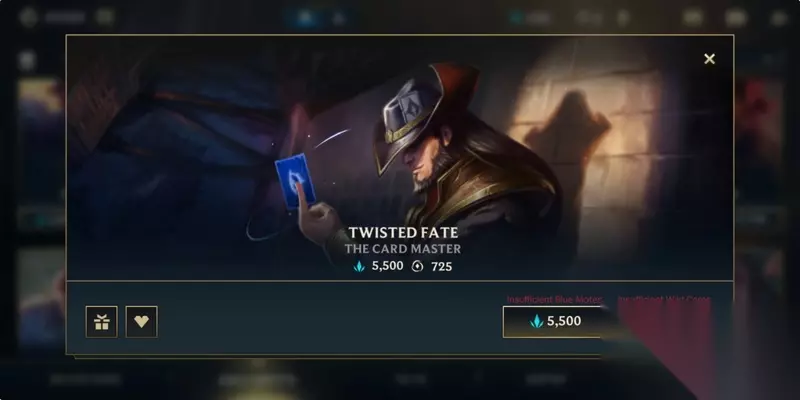Select the highlighted blue tab in top bar
The width and height of the screenshot is (800, 400).
[306, 18]
